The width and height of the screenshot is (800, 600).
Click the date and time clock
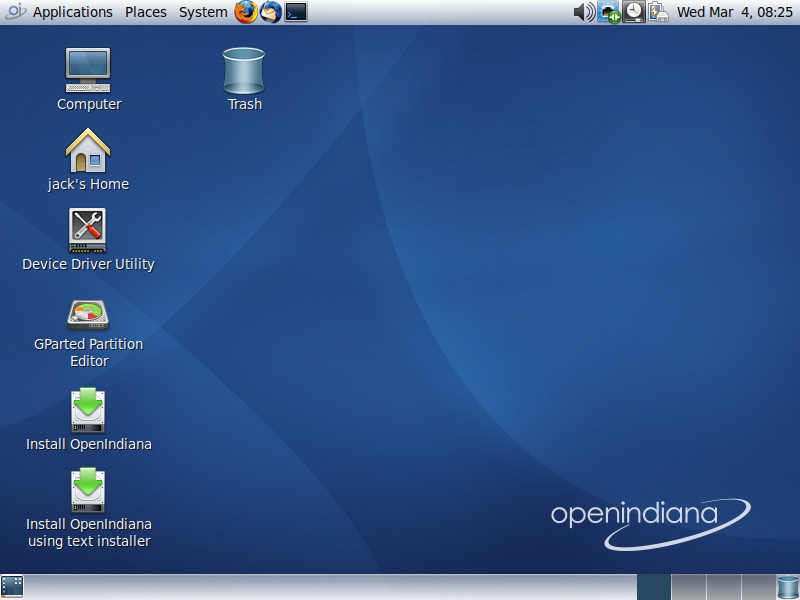pyautogui.click(x=734, y=12)
